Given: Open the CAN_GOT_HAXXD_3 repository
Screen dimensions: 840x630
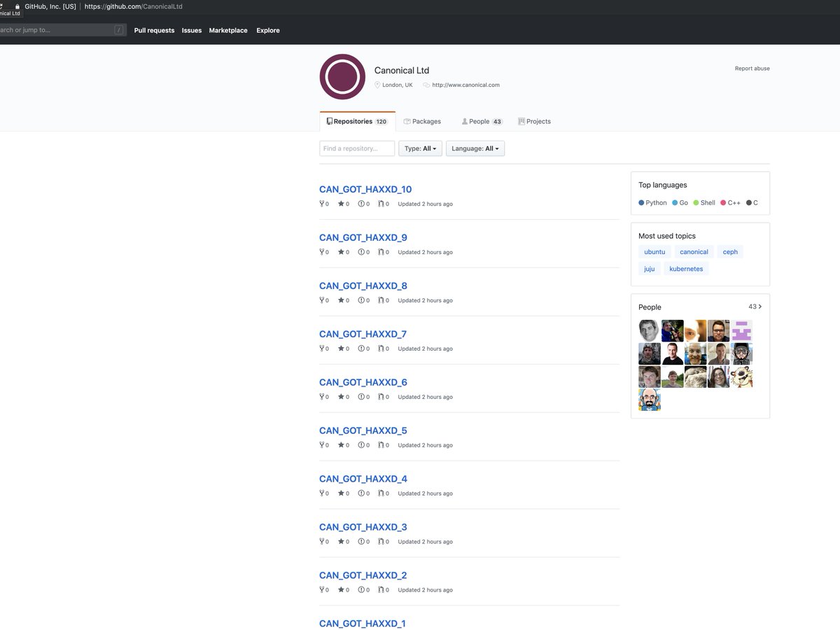Looking at the screenshot, I should click(x=363, y=528).
